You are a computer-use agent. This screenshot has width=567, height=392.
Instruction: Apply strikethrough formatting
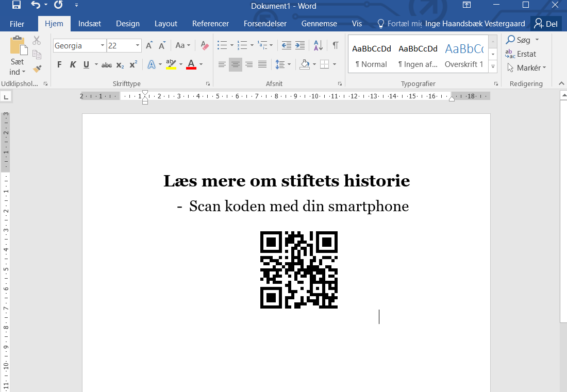pyautogui.click(x=106, y=64)
